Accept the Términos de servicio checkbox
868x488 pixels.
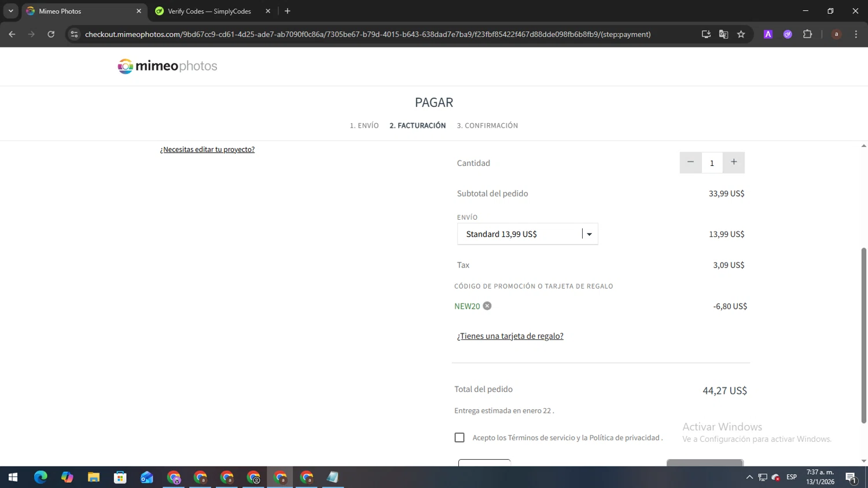click(x=459, y=438)
